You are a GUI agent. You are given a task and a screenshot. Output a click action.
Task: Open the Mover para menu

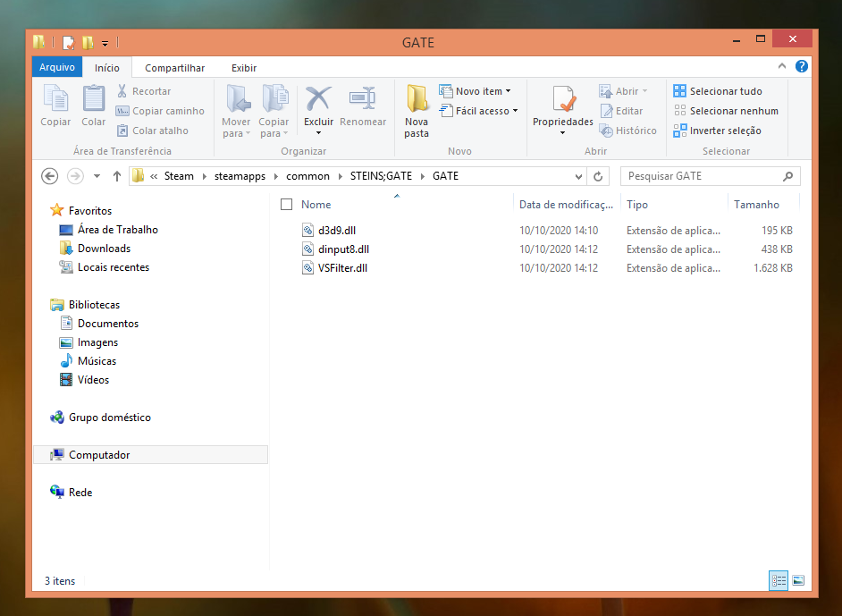point(236,111)
